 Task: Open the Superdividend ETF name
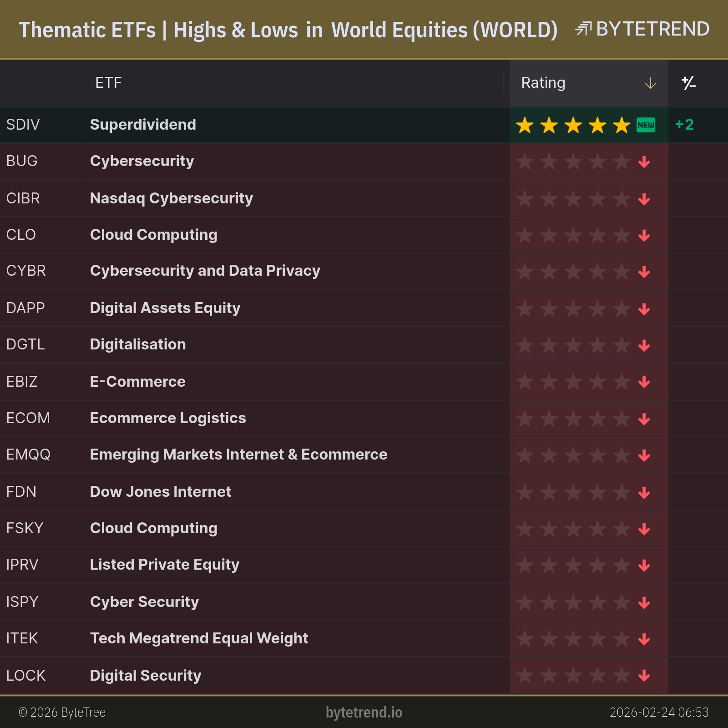[143, 125]
